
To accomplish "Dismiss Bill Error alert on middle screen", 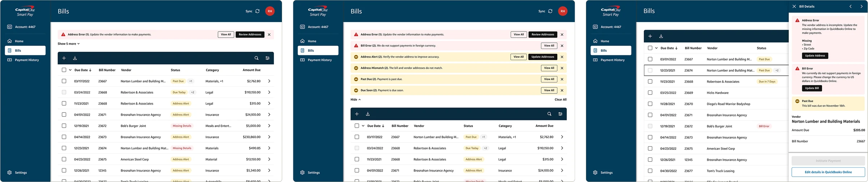I will [x=562, y=46].
